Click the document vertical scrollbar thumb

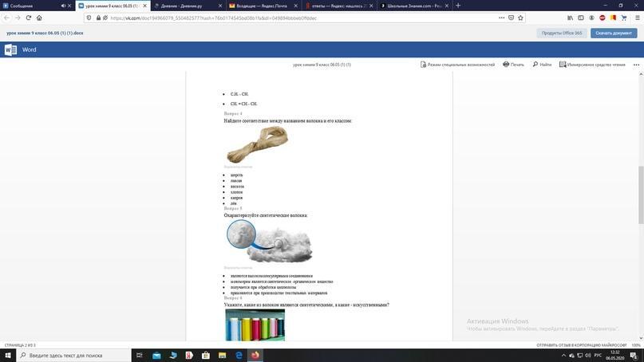[641, 195]
